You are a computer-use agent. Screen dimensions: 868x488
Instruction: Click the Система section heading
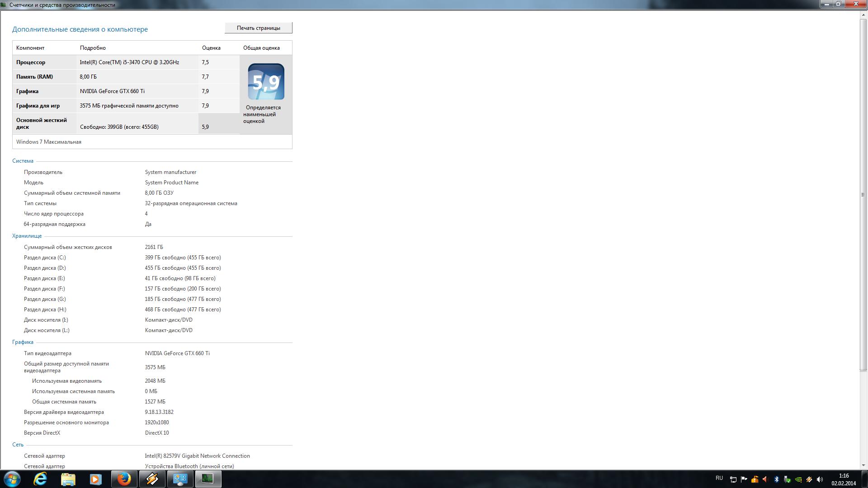click(23, 161)
